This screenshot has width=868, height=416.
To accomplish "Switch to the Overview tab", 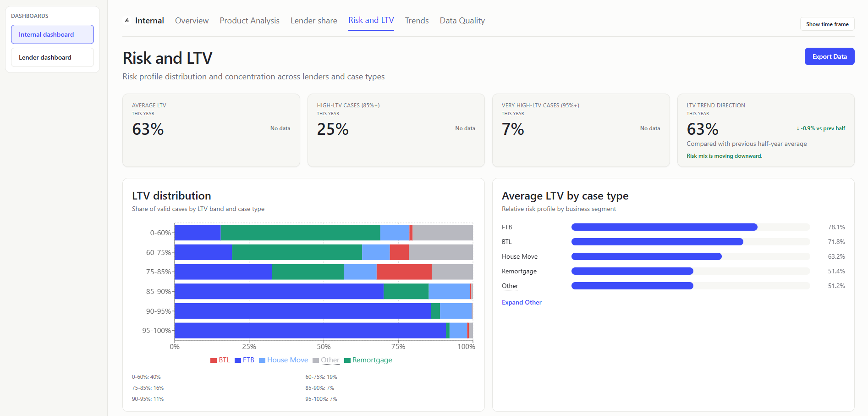I will tap(192, 21).
